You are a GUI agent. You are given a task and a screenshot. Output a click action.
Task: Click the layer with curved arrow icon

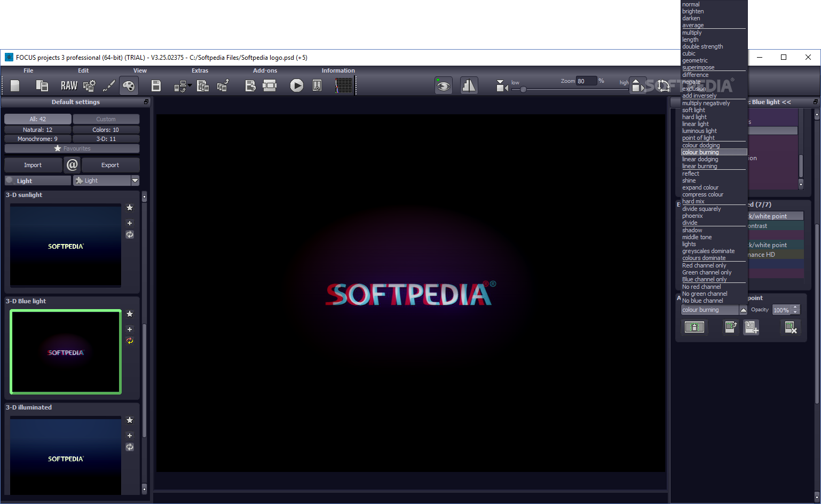click(x=730, y=327)
